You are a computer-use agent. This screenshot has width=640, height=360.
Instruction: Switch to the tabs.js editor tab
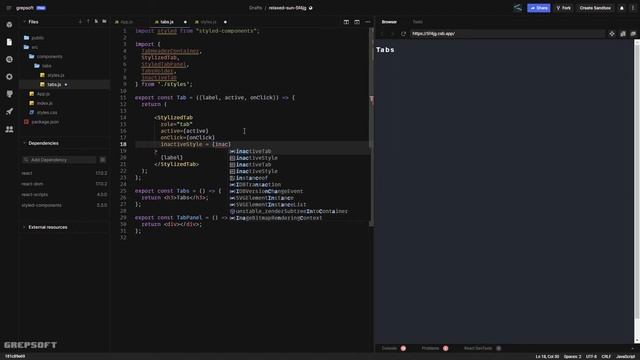[167, 22]
